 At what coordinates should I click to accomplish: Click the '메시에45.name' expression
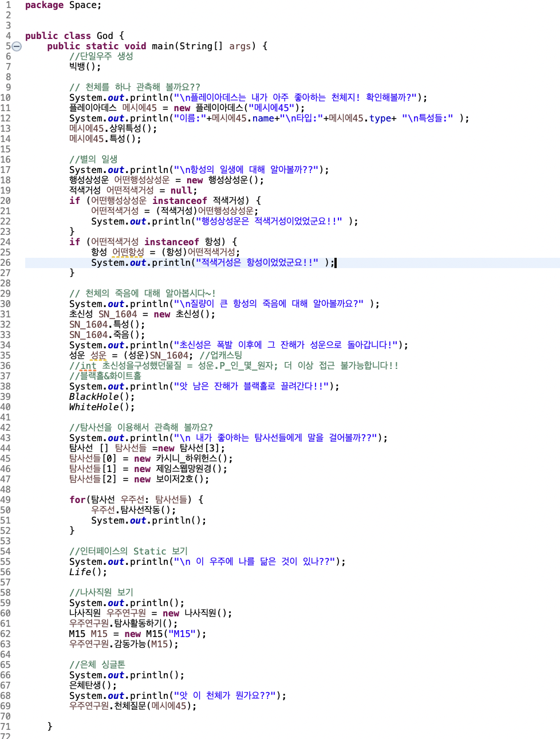(x=243, y=119)
